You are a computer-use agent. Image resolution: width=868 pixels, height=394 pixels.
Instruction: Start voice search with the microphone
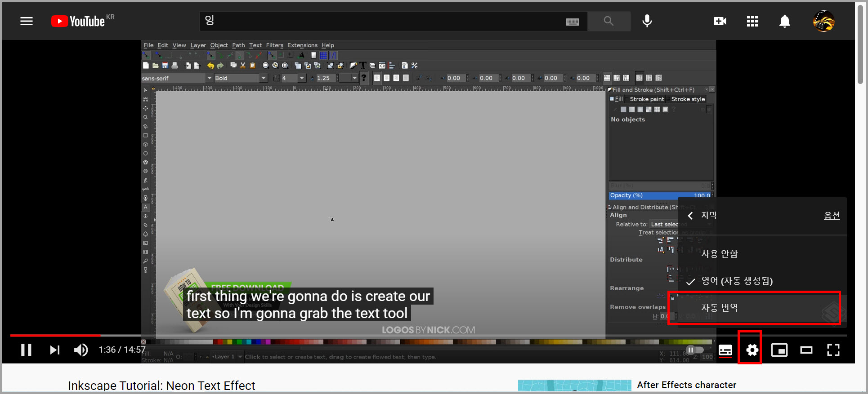(x=647, y=21)
